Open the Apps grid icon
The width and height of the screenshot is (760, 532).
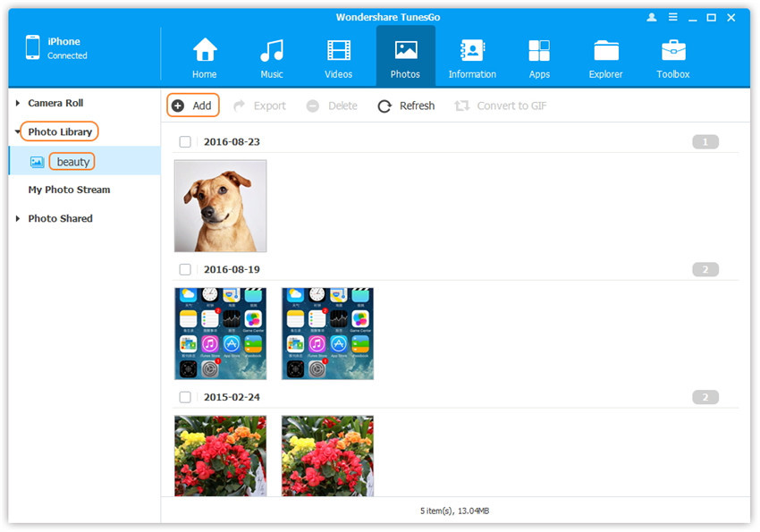click(539, 50)
